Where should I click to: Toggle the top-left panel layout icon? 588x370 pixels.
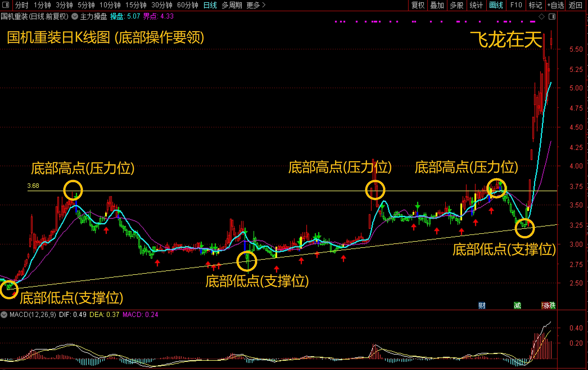pyautogui.click(x=6, y=5)
